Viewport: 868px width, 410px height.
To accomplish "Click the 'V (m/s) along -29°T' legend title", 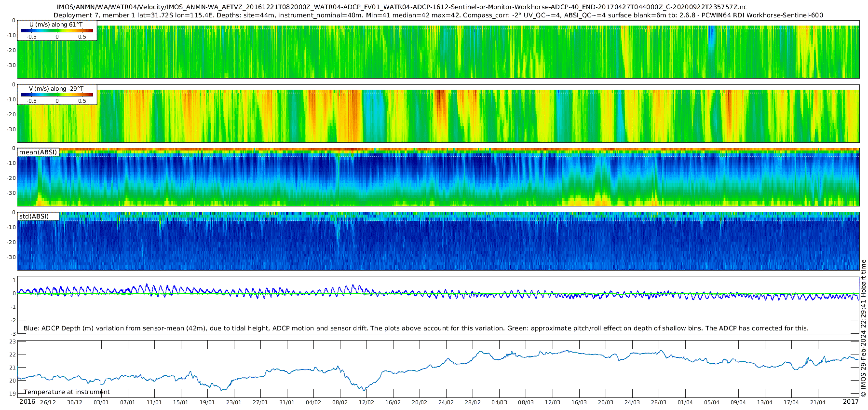I will (56, 89).
